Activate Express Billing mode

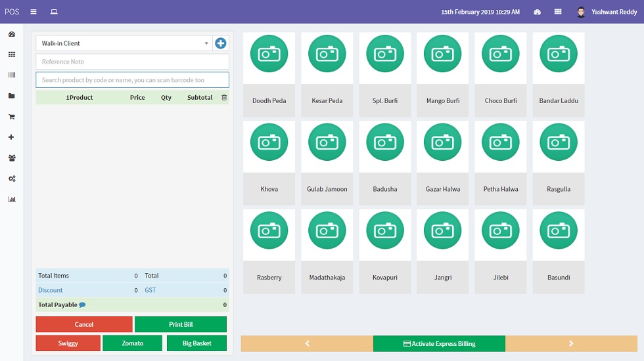[439, 343]
